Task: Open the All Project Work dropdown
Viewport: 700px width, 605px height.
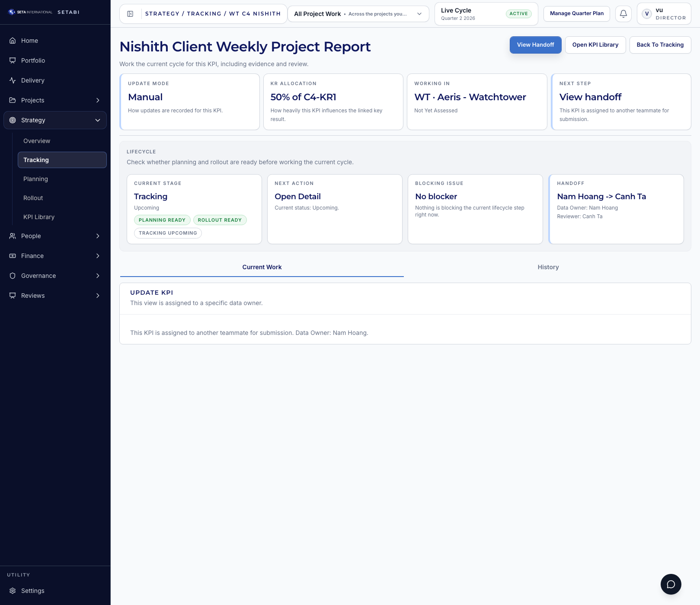Action: pyautogui.click(x=358, y=14)
